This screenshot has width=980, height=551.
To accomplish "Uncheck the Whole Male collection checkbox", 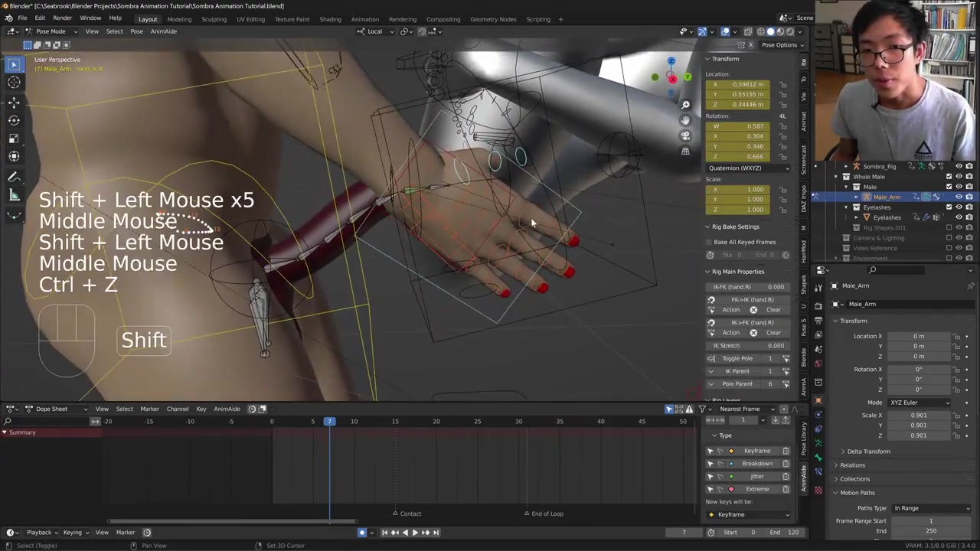I will 949,177.
